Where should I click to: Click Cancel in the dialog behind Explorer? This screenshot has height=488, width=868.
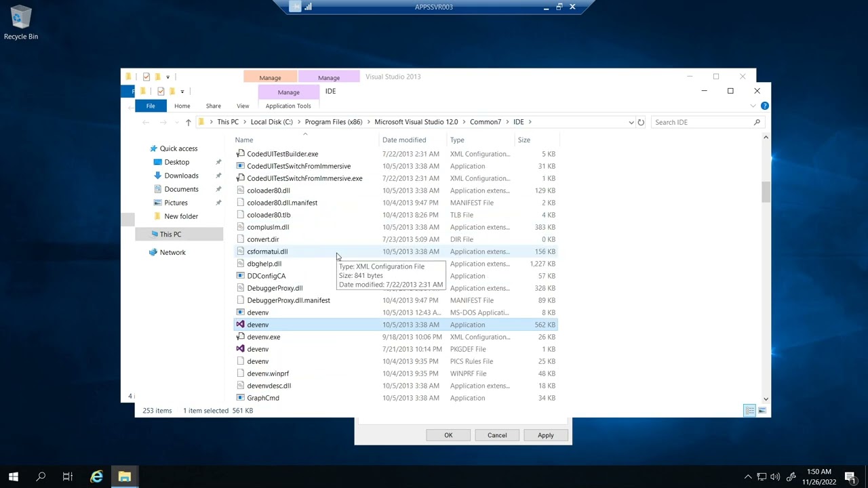pos(497,435)
